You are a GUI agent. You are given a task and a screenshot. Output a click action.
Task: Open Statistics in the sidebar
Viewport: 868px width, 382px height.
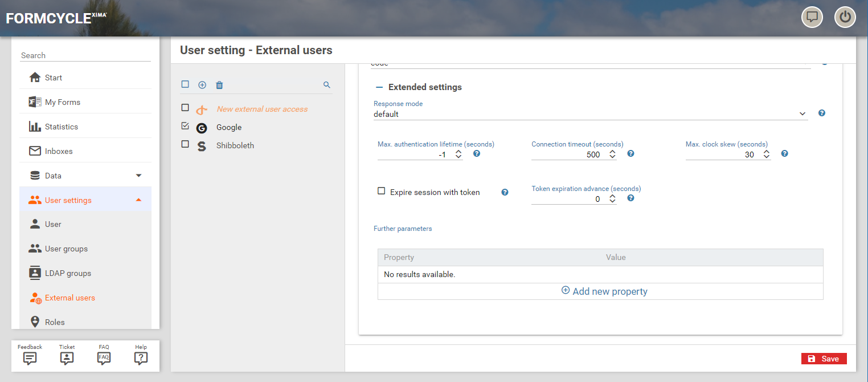pos(62,127)
